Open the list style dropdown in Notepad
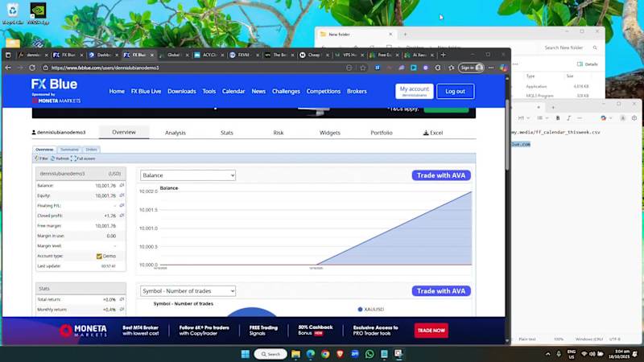 pyautogui.click(x=542, y=117)
